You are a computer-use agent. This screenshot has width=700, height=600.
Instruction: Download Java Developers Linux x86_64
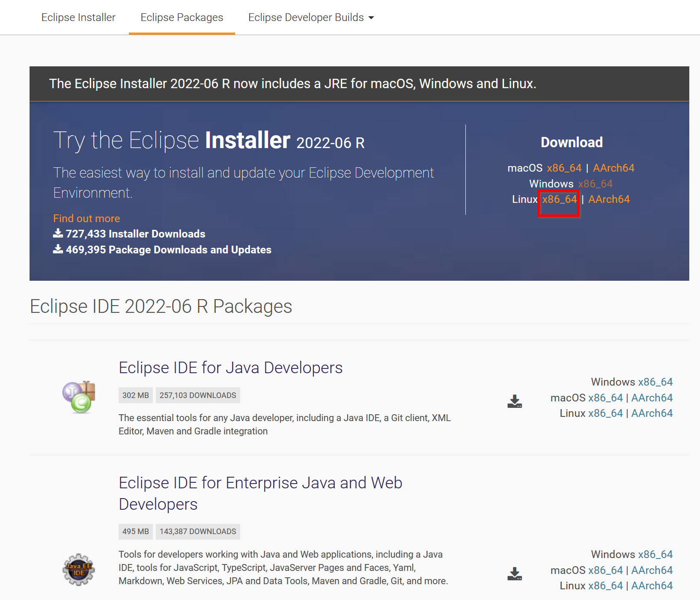tap(605, 413)
